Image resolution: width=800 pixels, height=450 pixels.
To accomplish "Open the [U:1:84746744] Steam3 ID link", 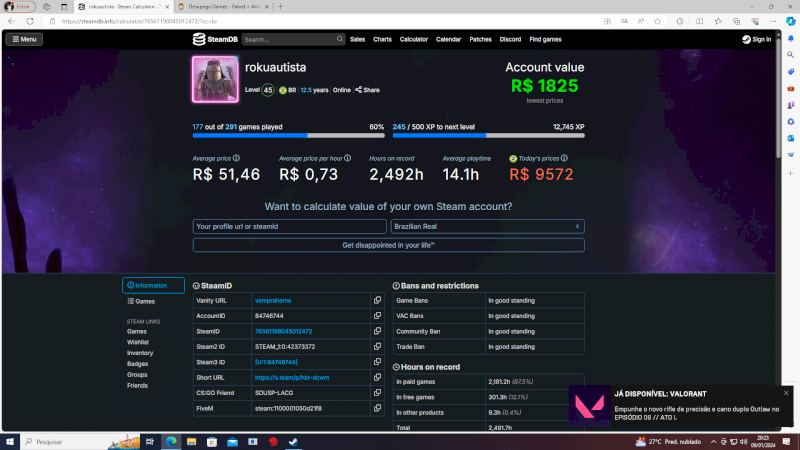I will [x=276, y=362].
